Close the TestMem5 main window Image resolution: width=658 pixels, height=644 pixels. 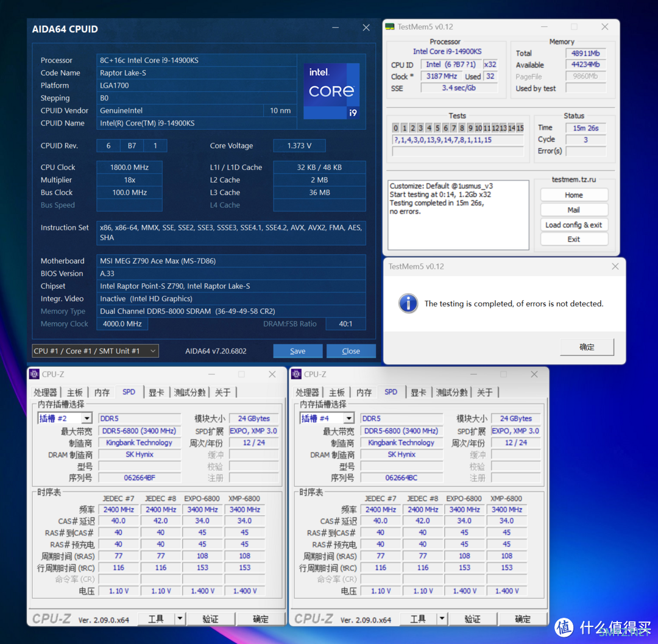coord(605,27)
